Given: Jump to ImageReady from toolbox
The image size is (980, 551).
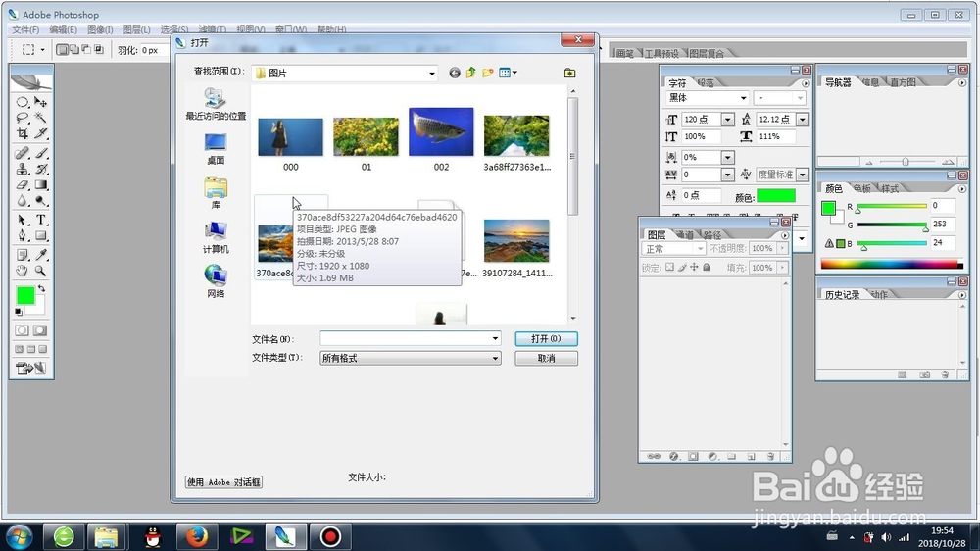Looking at the screenshot, I should click(31, 368).
